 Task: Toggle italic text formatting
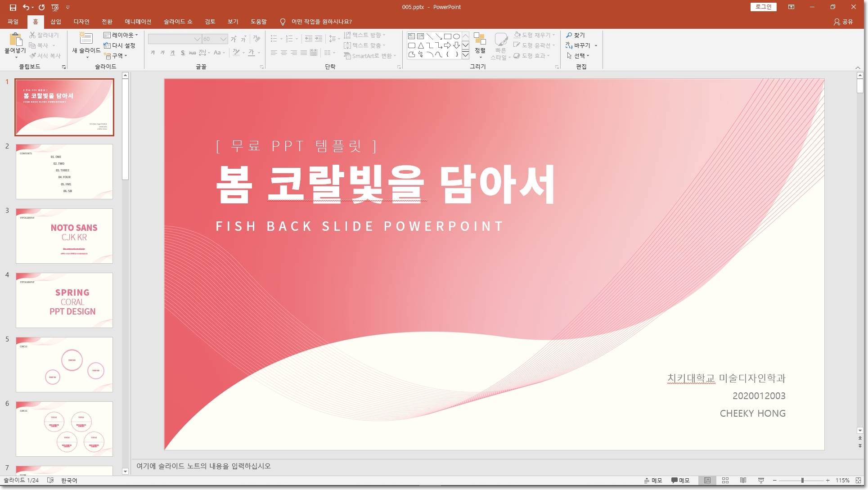(163, 53)
